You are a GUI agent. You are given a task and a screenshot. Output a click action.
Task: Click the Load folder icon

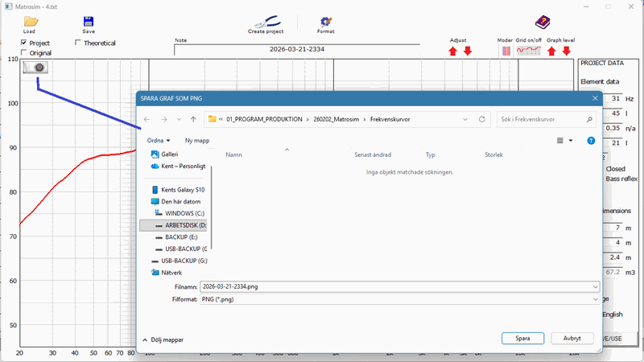30,21
